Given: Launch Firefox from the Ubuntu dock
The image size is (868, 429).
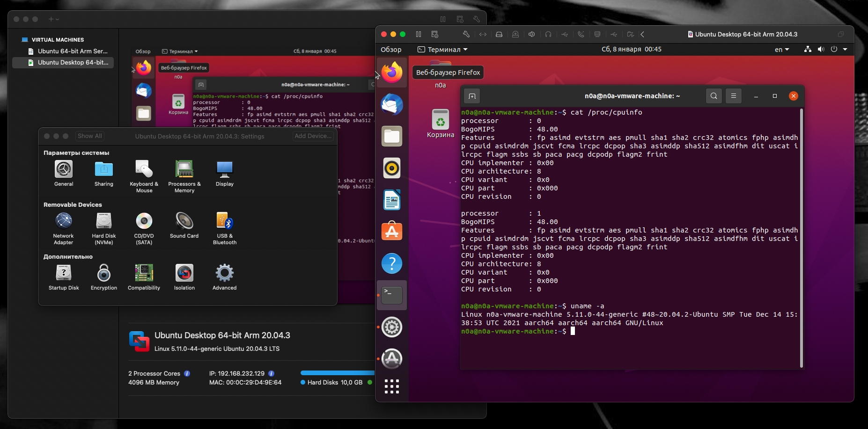Looking at the screenshot, I should [x=392, y=73].
